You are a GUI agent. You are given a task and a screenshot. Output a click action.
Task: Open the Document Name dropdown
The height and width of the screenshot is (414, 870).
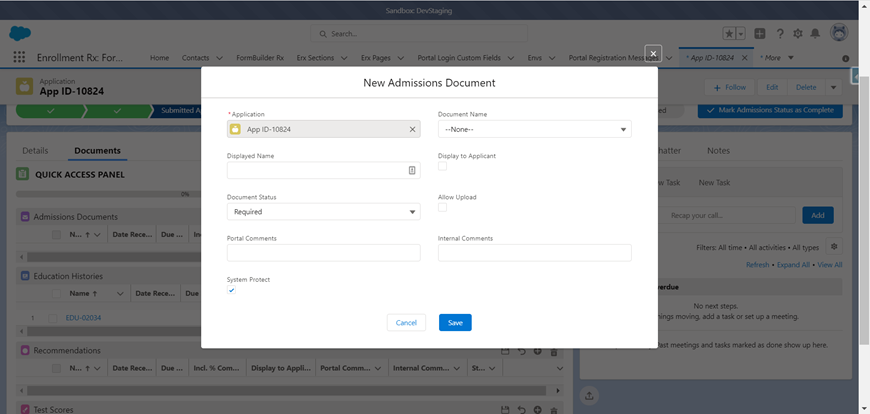click(534, 129)
